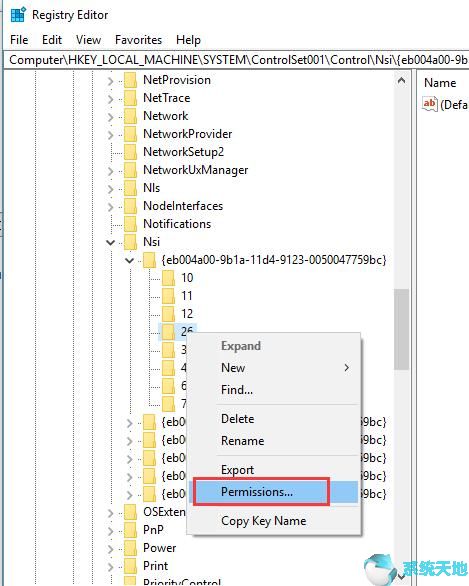Select the key named 11 in the tree

(187, 296)
